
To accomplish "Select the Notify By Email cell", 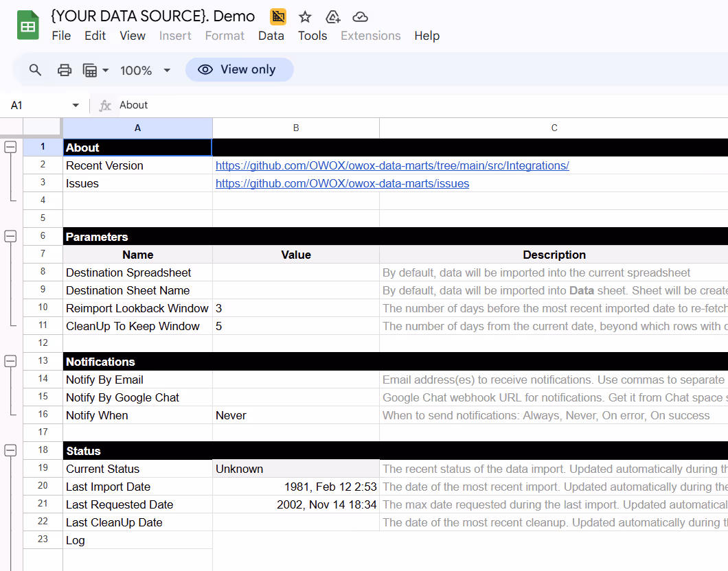I will tap(138, 380).
